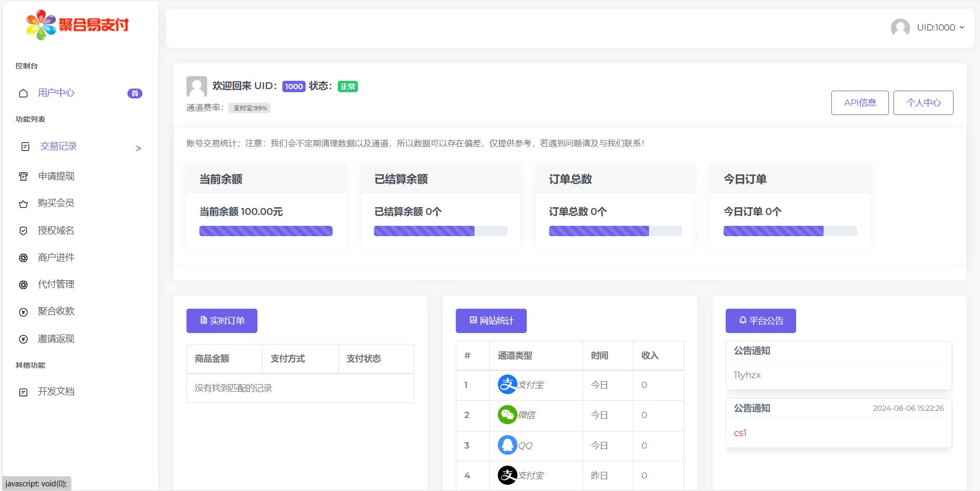Image resolution: width=980 pixels, height=491 pixels.
Task: Open the UID:1000 account dropdown
Action: coord(936,28)
